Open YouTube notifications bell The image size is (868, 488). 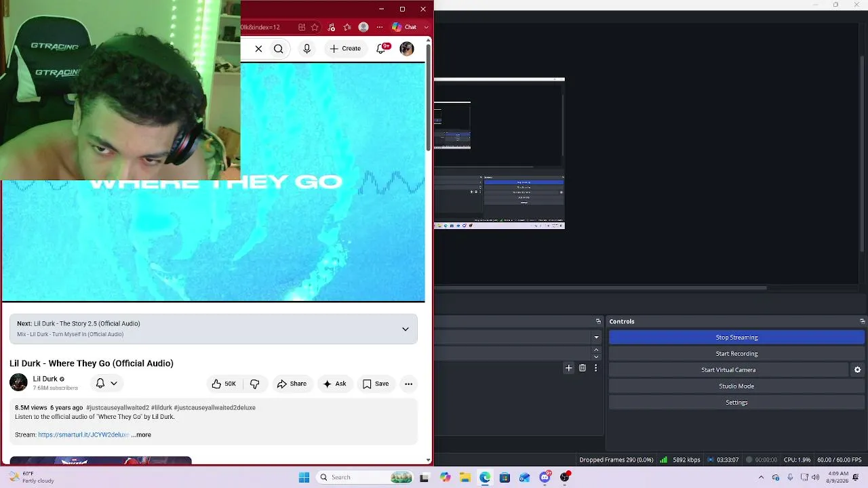[382, 49]
